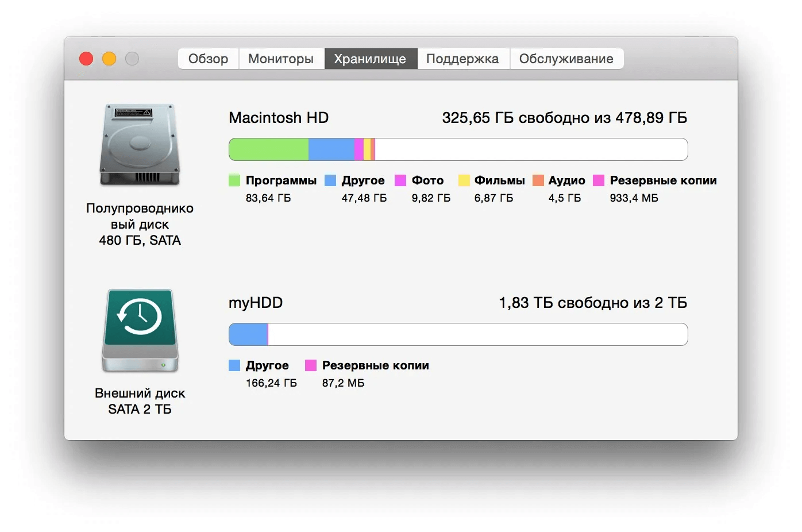The width and height of the screenshot is (802, 532).
Task: Click the solid-state drive icon for Macintosh HD
Action: pos(140,145)
